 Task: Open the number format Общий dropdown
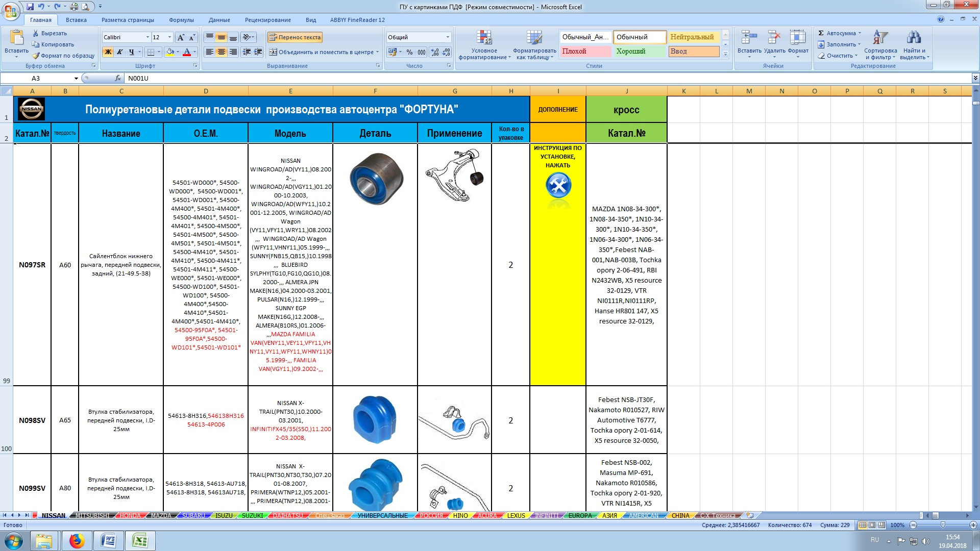[448, 37]
